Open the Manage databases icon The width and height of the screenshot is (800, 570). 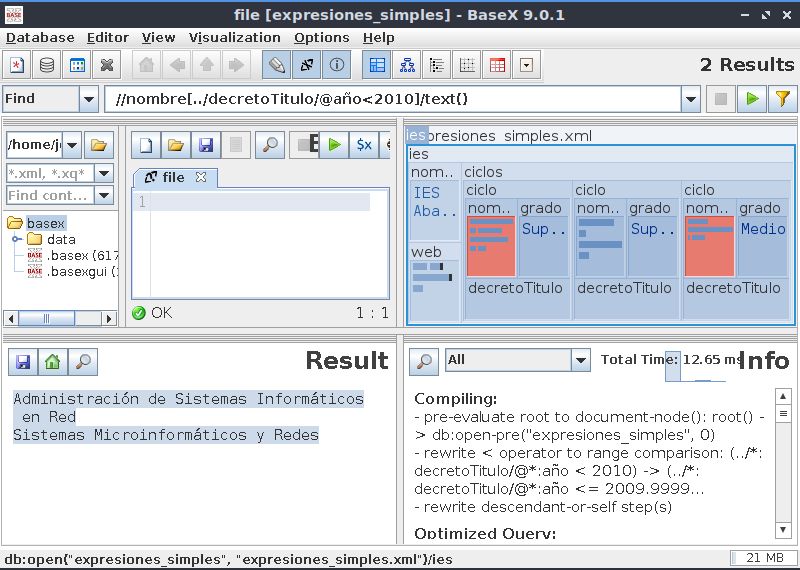(x=47, y=66)
